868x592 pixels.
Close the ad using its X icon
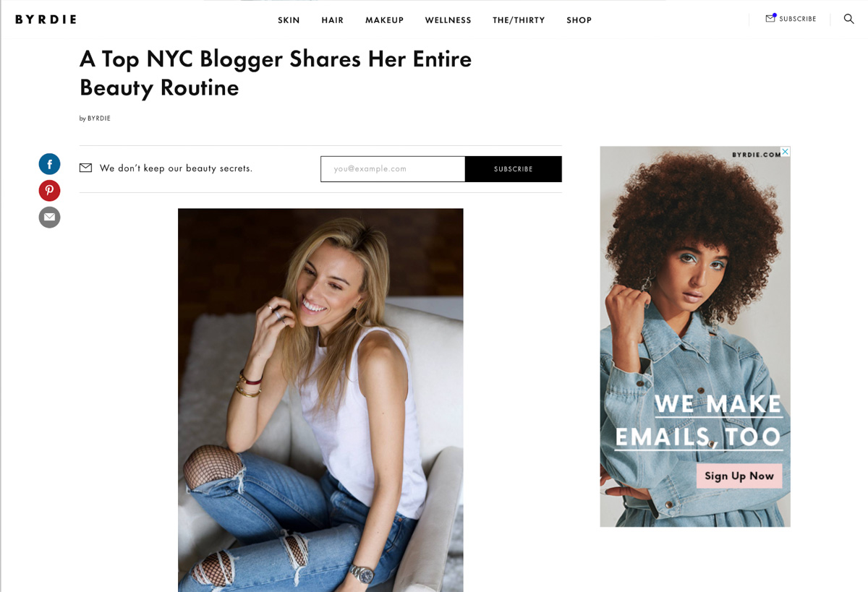coord(786,152)
